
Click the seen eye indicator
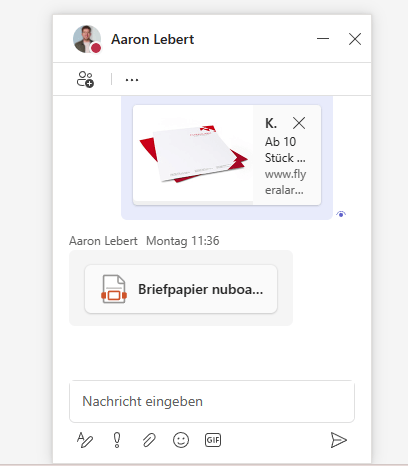pyautogui.click(x=341, y=214)
